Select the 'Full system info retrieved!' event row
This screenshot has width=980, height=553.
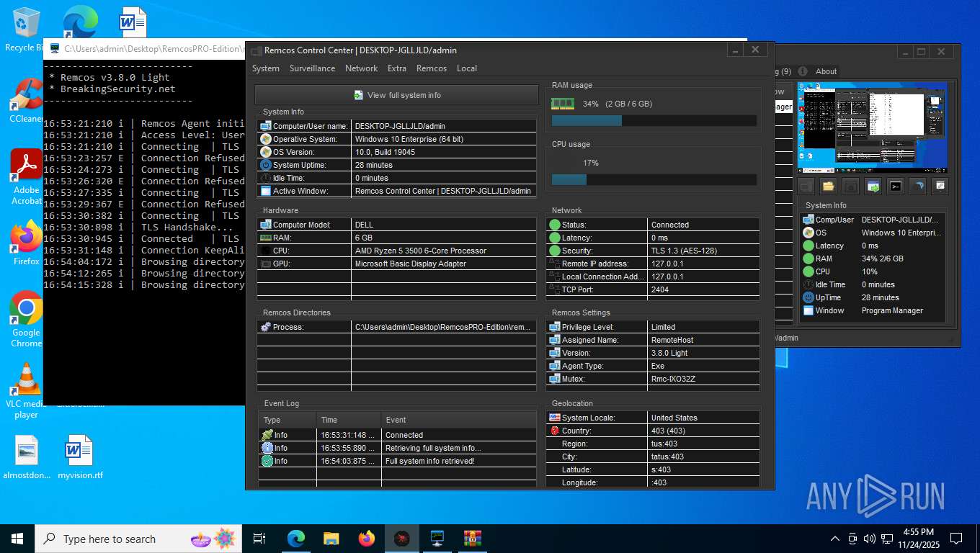pos(397,461)
